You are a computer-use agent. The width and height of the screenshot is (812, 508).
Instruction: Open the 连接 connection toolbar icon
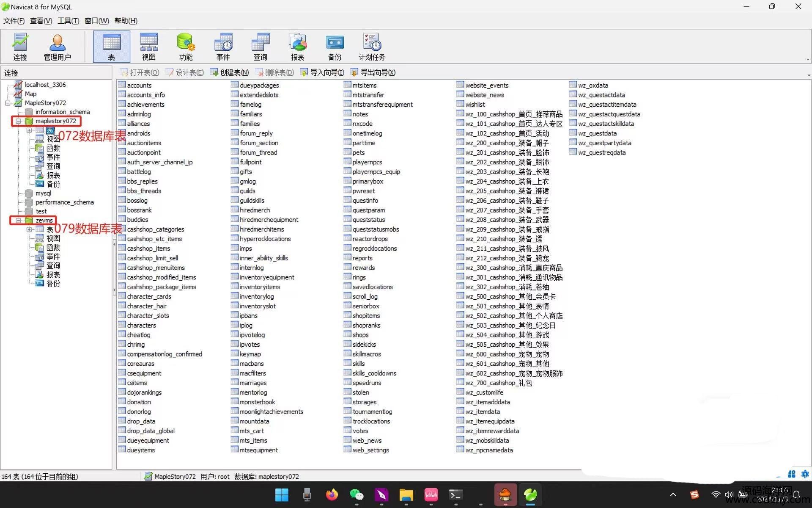pos(20,47)
